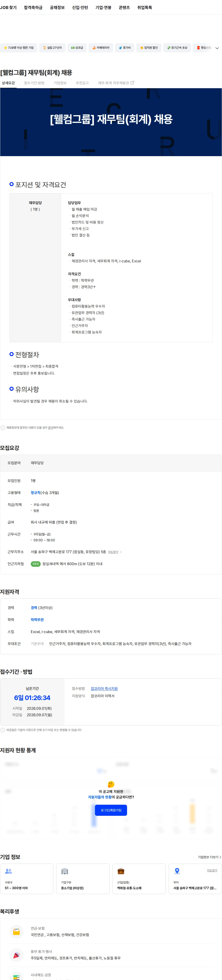222x980 pixels.
Task: Click the 명절선물 benefit tag
Action: coord(203,48)
